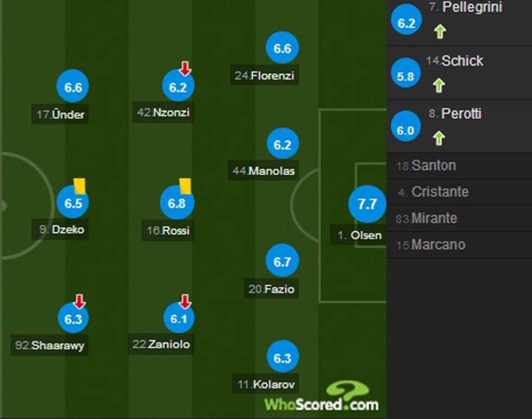532x419 pixels.
Task: Click Rossi's yellow card icon
Action: (185, 186)
